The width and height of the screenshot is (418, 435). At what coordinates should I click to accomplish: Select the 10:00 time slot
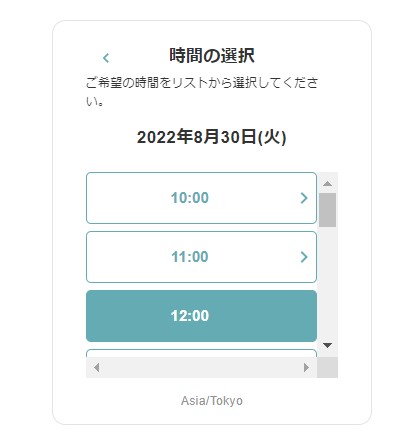click(x=201, y=198)
